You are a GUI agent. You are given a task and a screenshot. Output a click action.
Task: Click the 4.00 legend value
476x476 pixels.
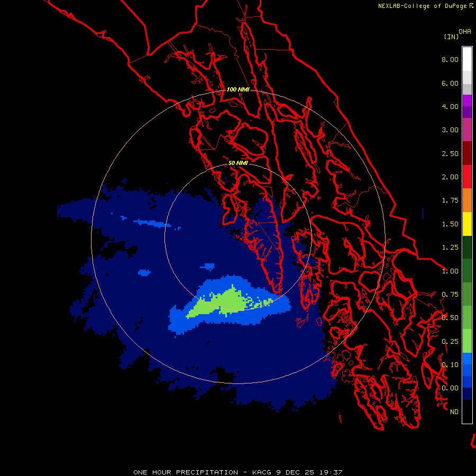pos(450,106)
